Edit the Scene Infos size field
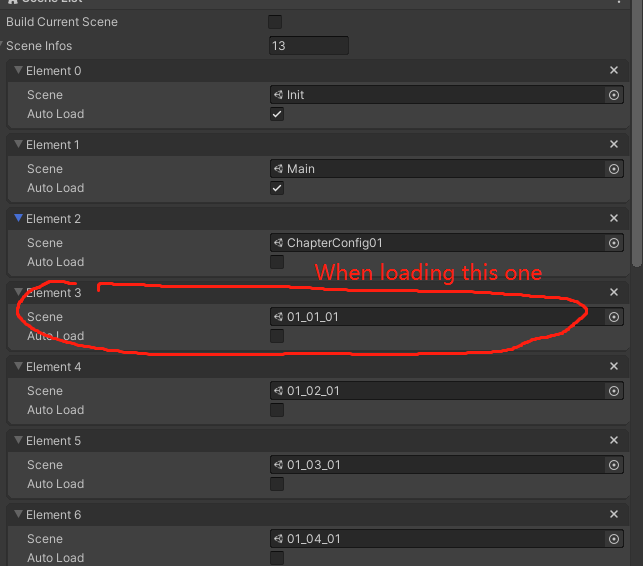Viewport: 643px width, 566px height. coord(309,46)
